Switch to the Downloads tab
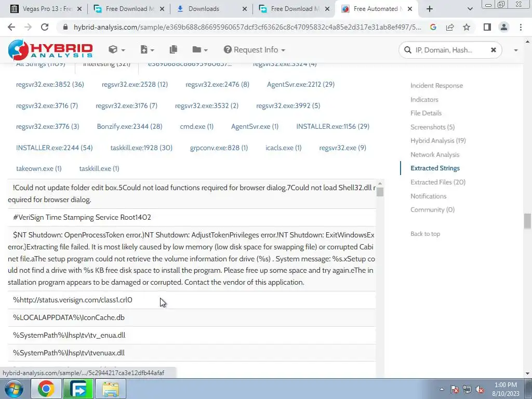The width and height of the screenshot is (532, 399). tap(211, 9)
